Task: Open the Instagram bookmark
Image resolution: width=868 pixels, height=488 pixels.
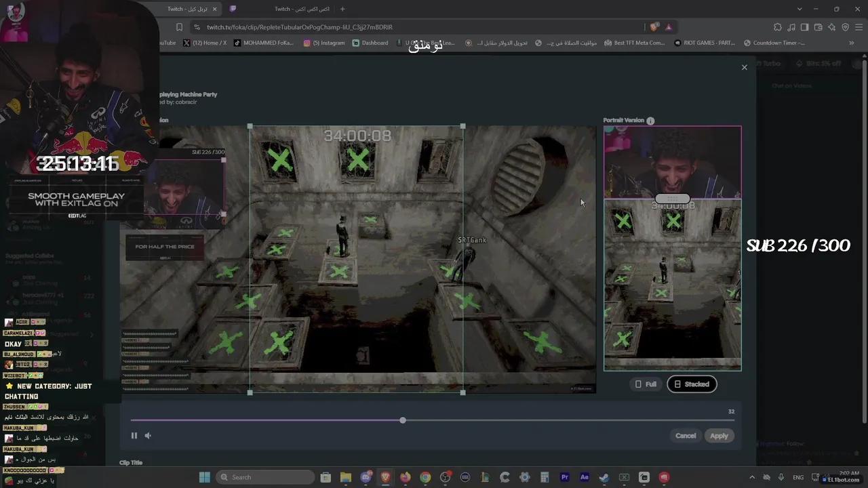Action: tap(324, 43)
